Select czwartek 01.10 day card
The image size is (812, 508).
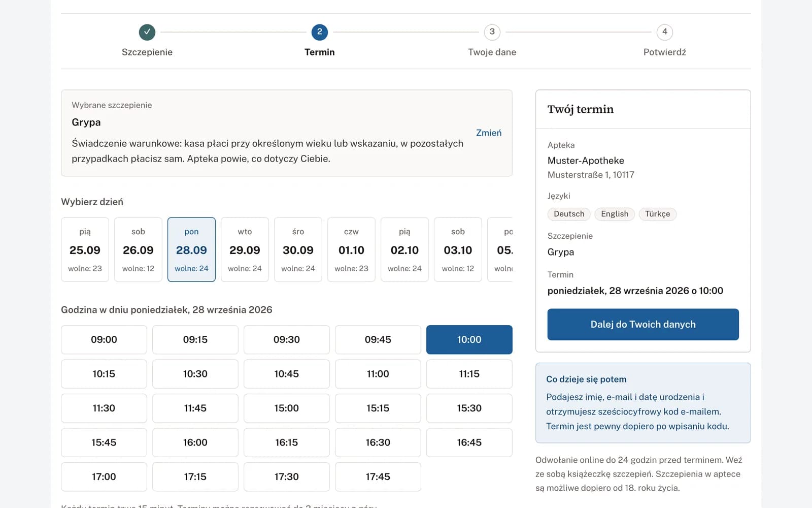[351, 249]
